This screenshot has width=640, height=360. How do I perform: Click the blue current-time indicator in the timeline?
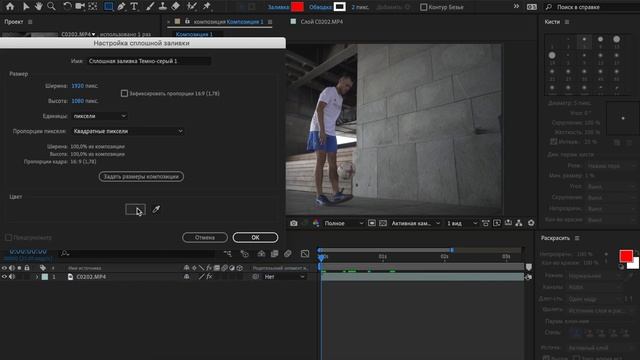[322, 257]
